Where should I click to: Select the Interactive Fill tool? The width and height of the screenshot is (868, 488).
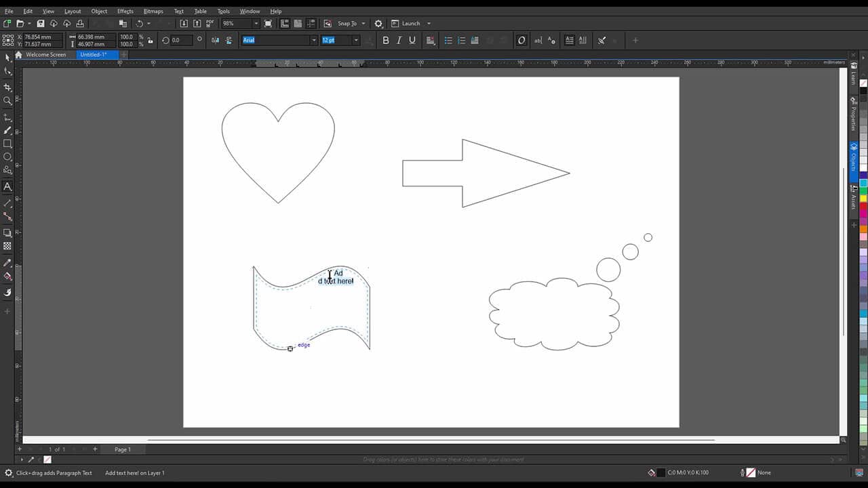[7, 276]
